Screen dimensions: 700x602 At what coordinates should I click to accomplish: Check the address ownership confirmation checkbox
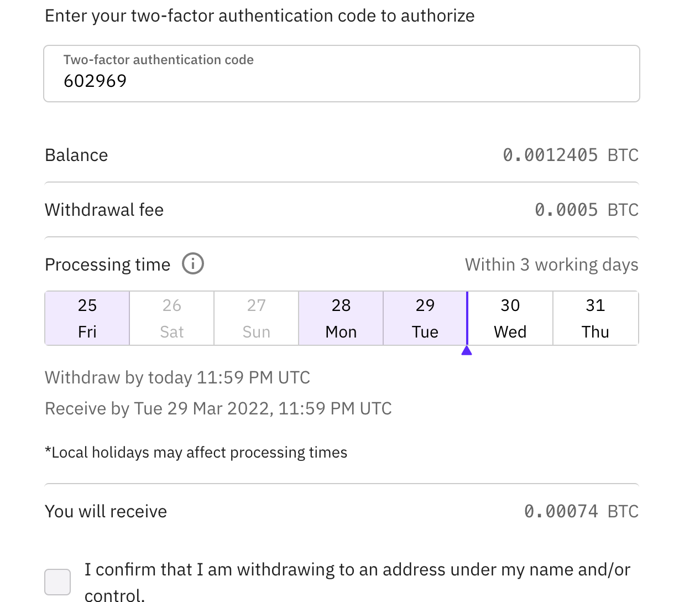[58, 582]
